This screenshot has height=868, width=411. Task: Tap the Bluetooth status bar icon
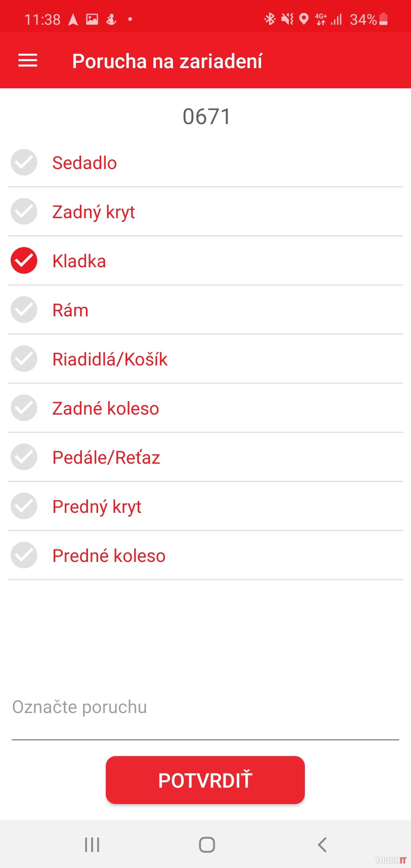click(x=270, y=19)
